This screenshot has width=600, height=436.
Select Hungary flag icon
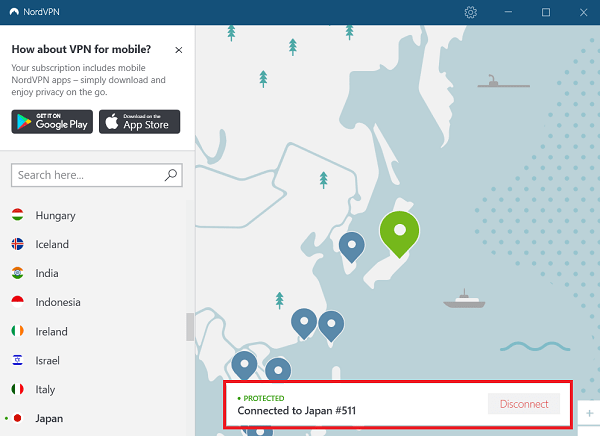click(18, 215)
